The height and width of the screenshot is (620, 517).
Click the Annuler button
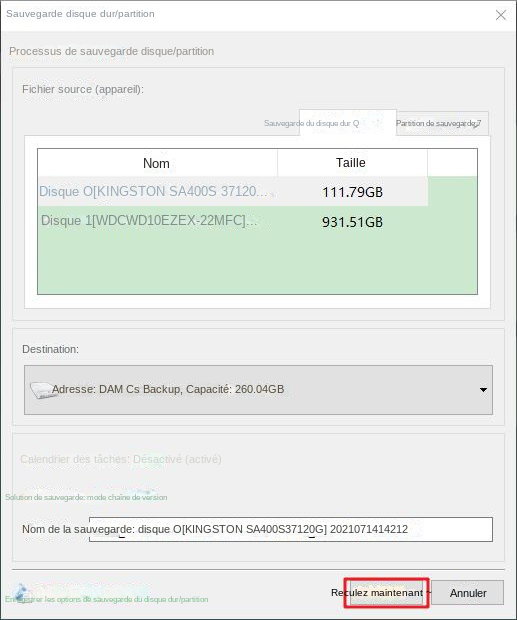pyautogui.click(x=468, y=593)
